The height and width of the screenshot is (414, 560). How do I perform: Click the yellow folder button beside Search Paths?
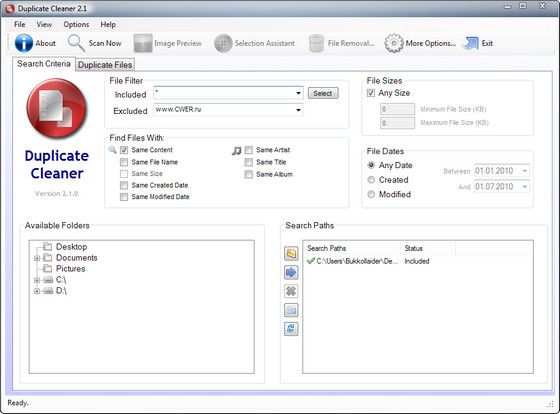click(291, 254)
